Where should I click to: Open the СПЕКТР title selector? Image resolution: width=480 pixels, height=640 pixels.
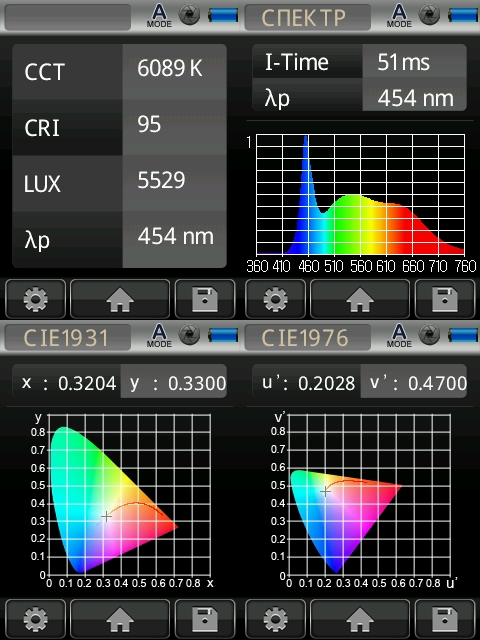point(308,18)
